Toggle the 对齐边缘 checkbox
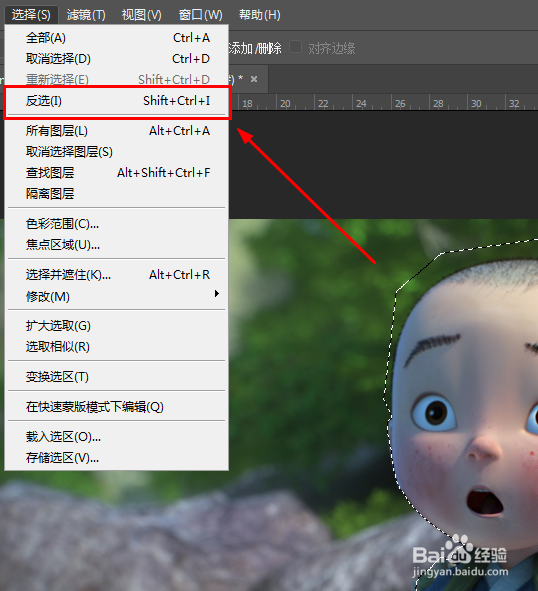This screenshot has height=591, width=538. [x=295, y=47]
